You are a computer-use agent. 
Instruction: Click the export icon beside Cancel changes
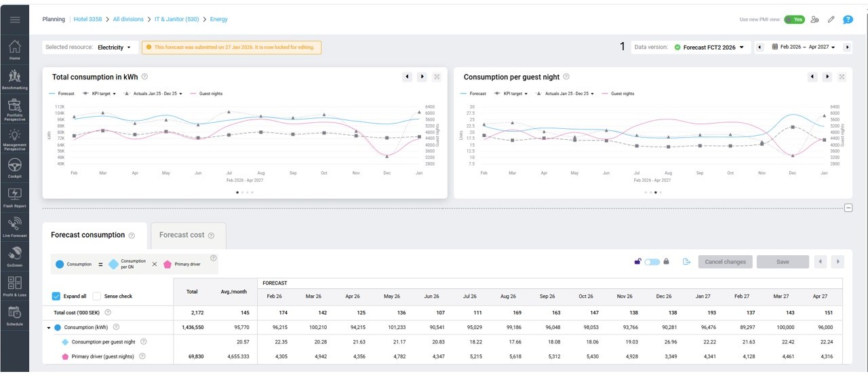click(x=686, y=262)
